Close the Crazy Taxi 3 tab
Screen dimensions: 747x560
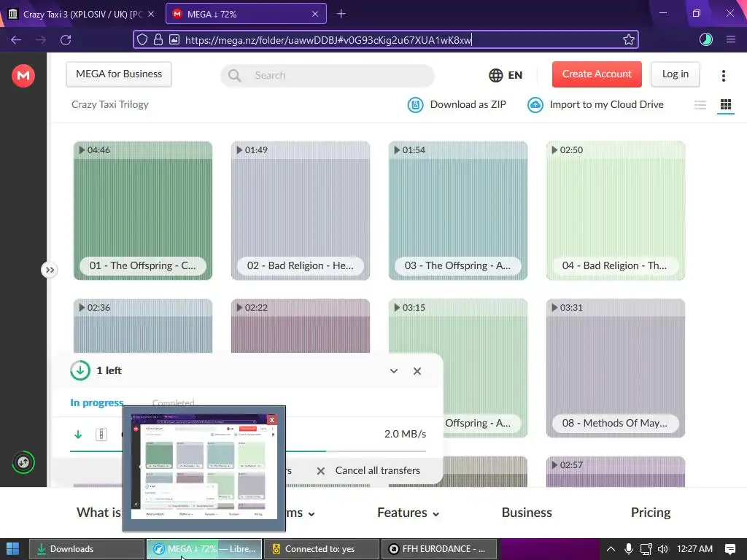point(151,14)
